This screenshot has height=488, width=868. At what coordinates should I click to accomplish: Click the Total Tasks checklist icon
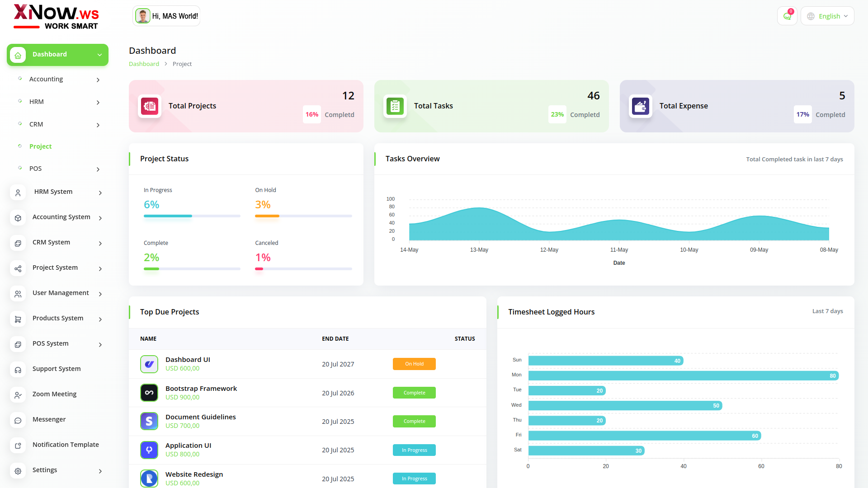coord(395,106)
